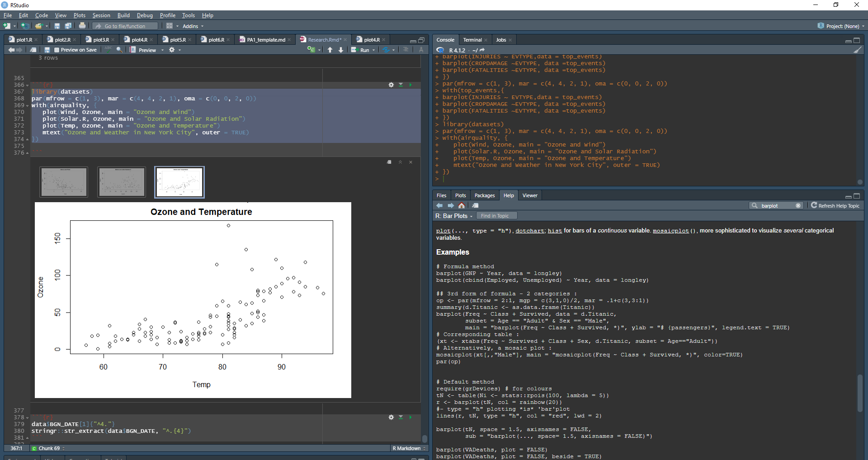Select the first plot thumbnail
The width and height of the screenshot is (868, 460).
[64, 182]
